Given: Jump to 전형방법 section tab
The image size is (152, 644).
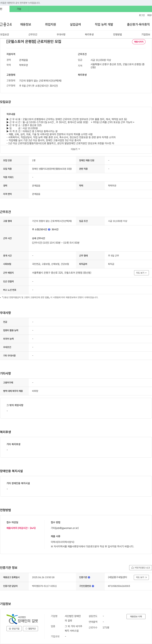Looking at the screenshot, I should coord(117,34).
